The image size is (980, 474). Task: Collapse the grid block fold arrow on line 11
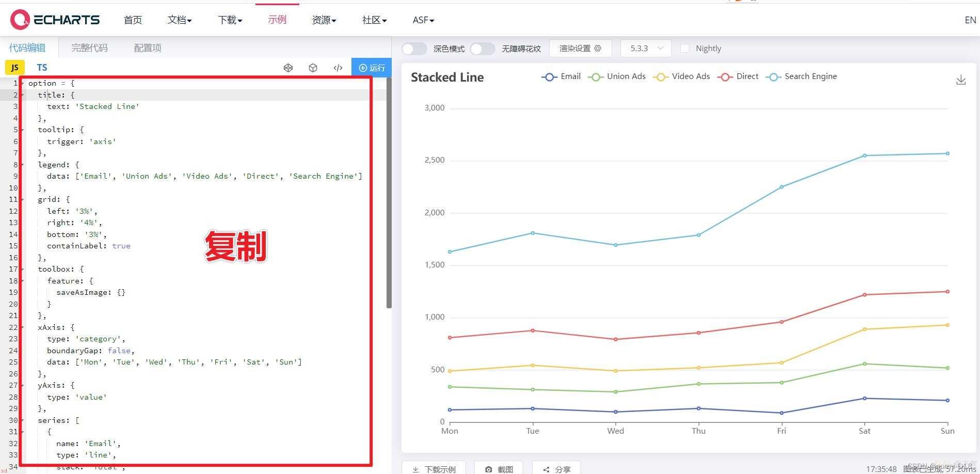click(22, 199)
